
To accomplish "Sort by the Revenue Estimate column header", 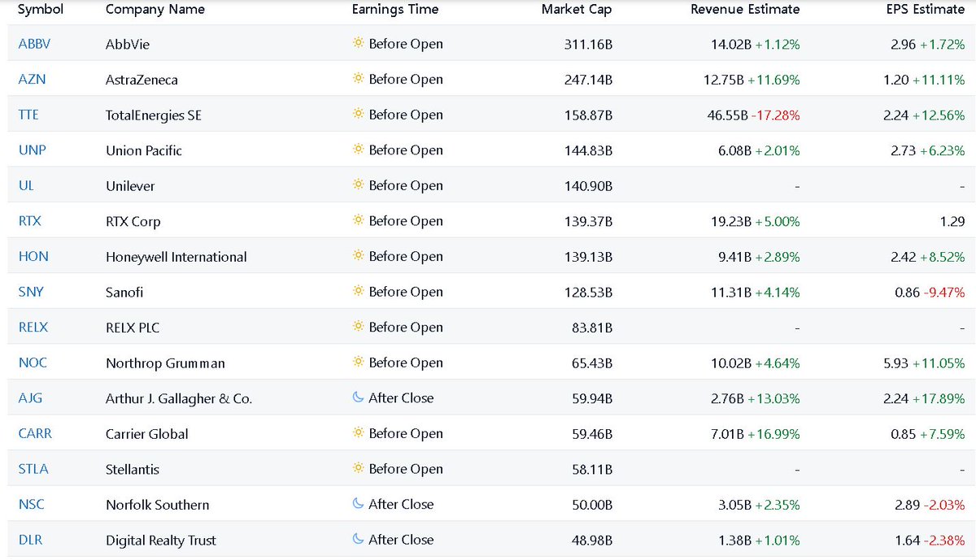I will tap(745, 10).
